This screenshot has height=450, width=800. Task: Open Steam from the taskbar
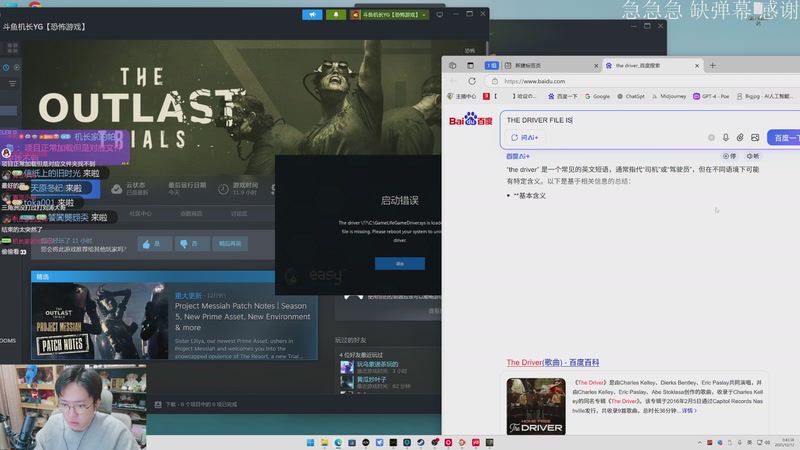(x=420, y=442)
